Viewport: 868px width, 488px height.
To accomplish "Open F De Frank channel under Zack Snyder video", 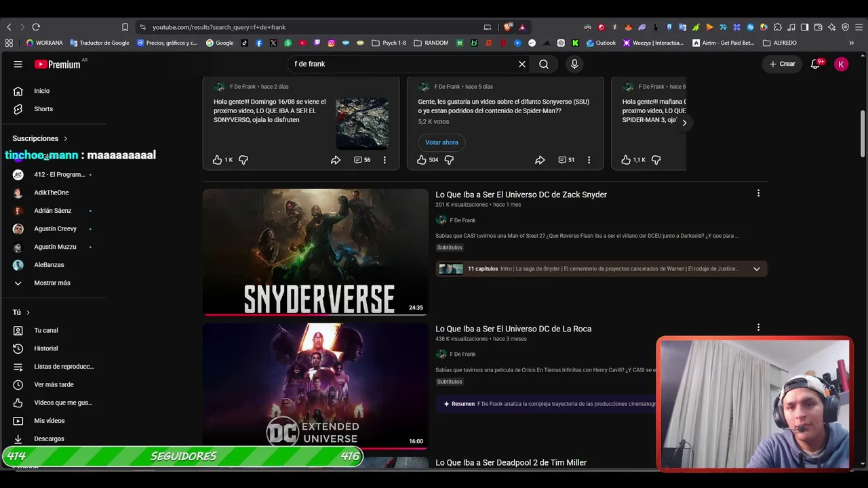I will coord(462,220).
